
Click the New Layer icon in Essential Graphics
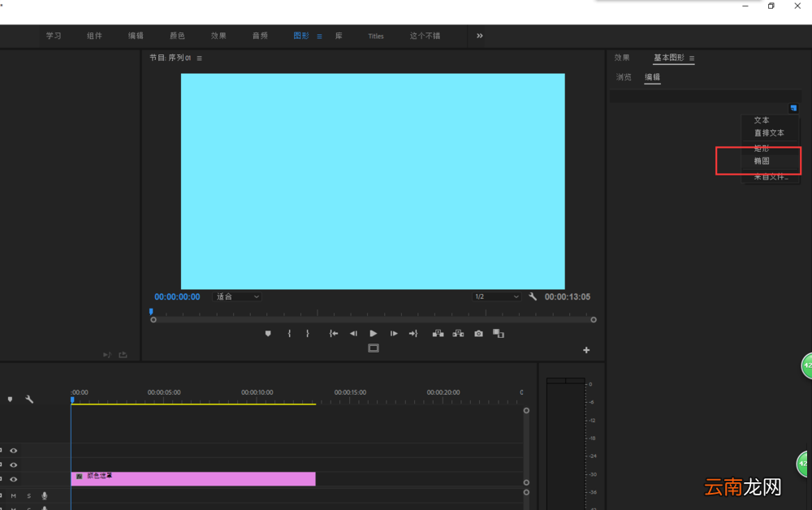point(793,108)
